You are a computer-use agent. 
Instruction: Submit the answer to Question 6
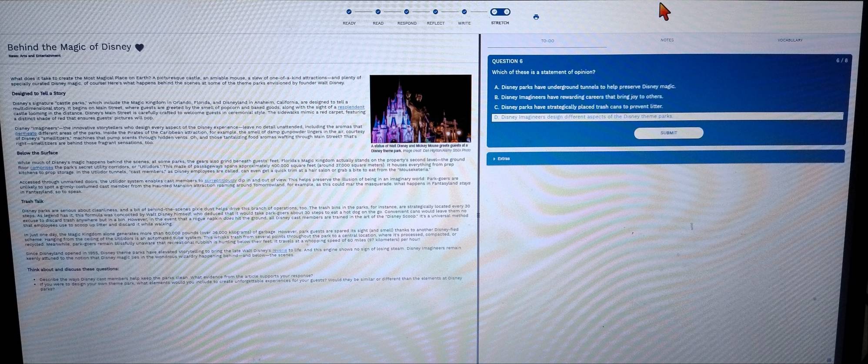point(668,133)
